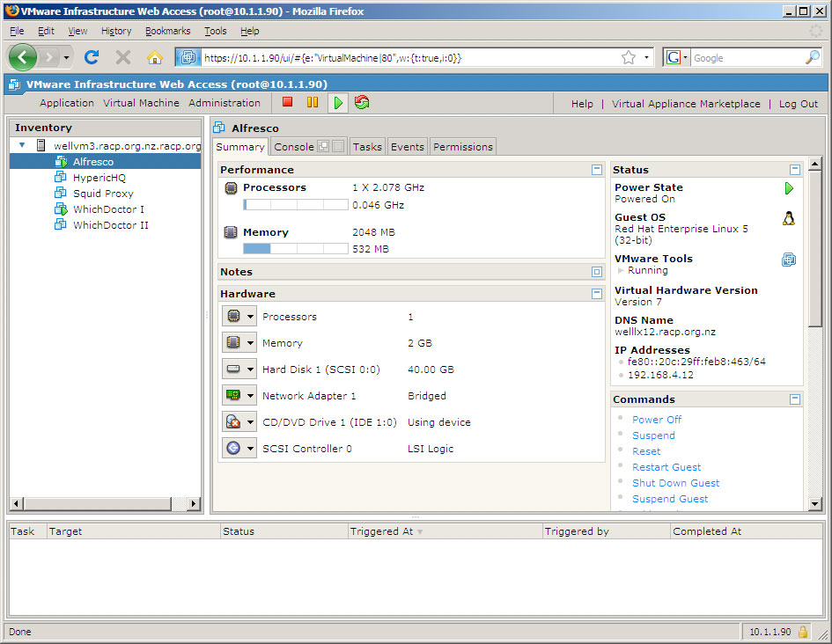
Task: Open the Hard Disk 1 dropdown arrow
Action: point(250,369)
